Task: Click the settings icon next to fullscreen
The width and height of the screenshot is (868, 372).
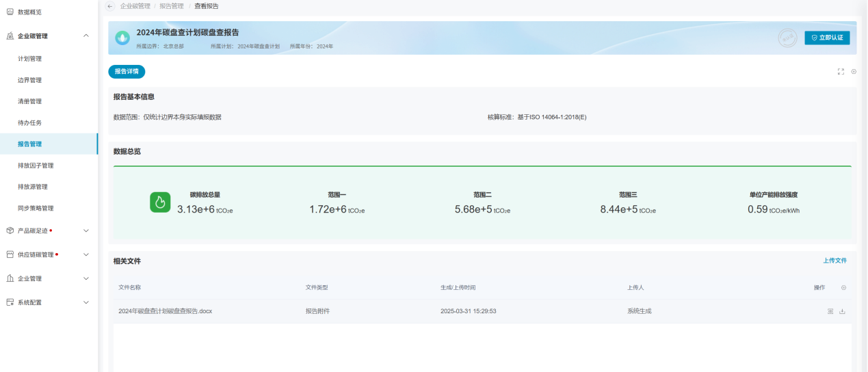Action: (x=854, y=72)
